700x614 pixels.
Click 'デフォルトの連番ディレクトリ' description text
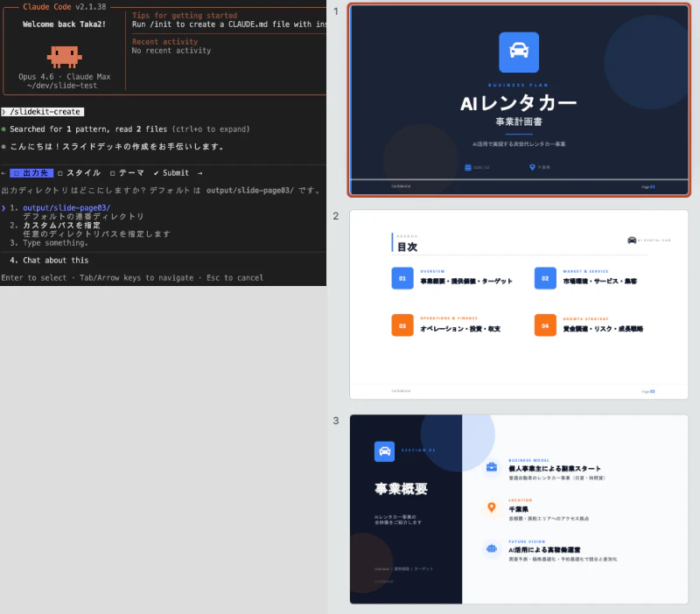[x=83, y=216]
